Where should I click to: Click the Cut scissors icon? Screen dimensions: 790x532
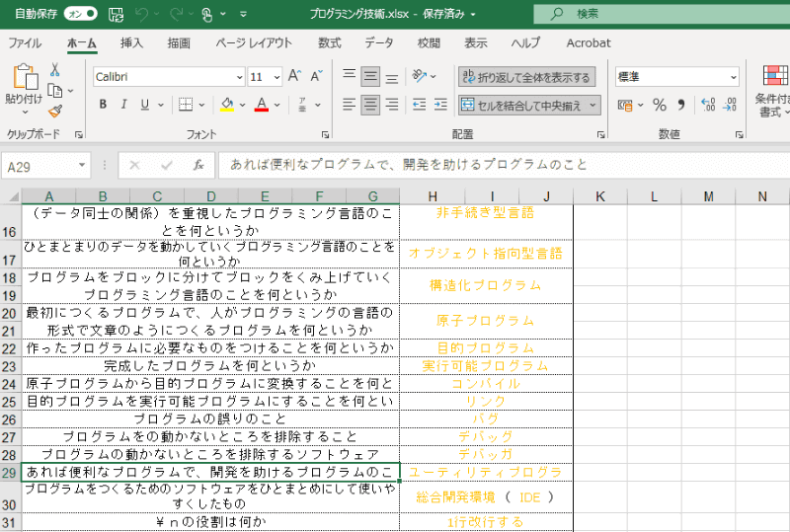pos(54,69)
